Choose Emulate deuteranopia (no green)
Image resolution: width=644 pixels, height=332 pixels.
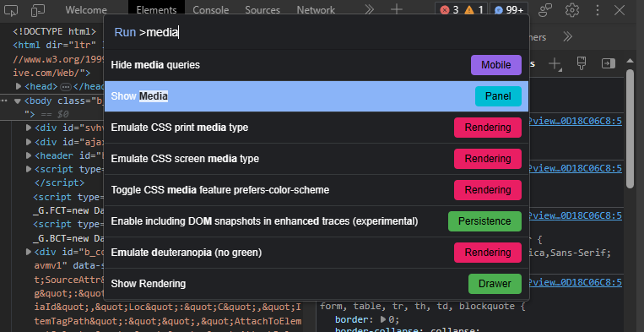(x=317, y=253)
